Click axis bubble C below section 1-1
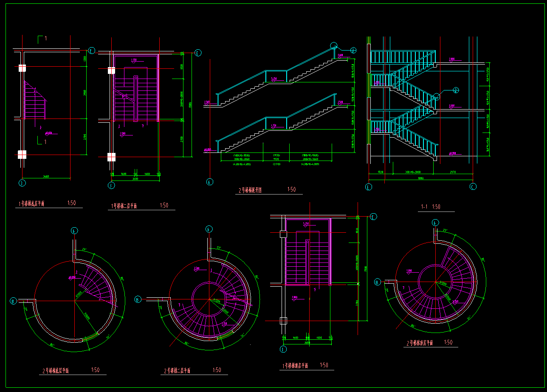Screen dimensions: 547x392 click(x=473, y=186)
